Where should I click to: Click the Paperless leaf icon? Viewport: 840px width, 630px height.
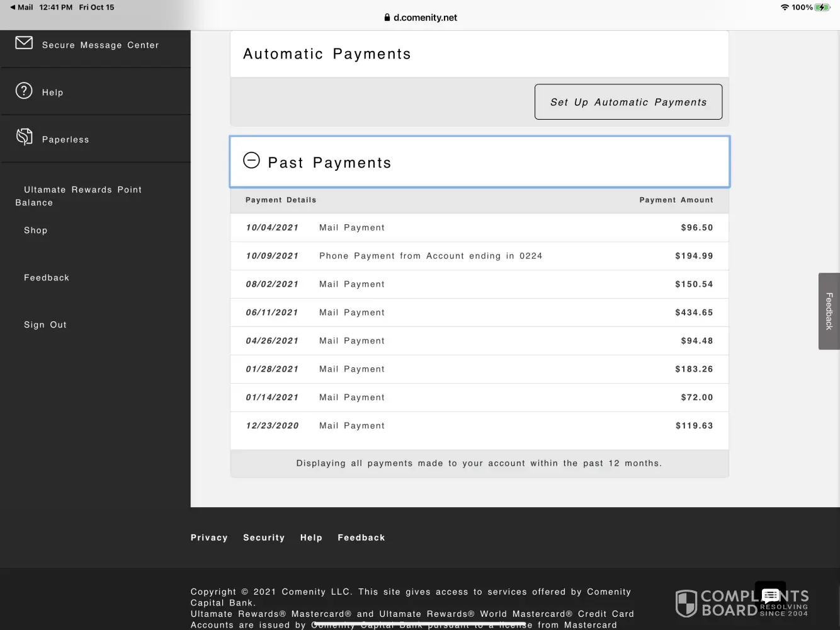(24, 137)
